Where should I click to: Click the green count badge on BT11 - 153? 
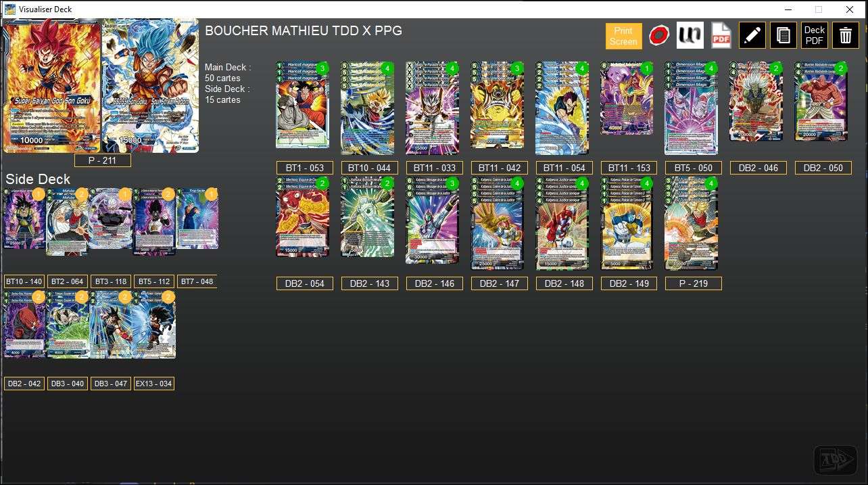pyautogui.click(x=646, y=68)
